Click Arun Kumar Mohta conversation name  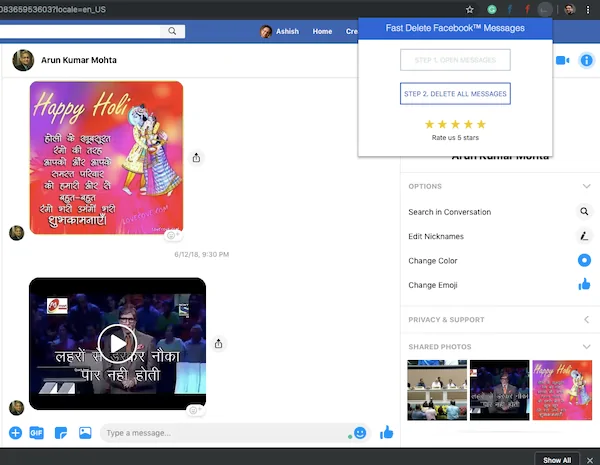pyautogui.click(x=79, y=60)
